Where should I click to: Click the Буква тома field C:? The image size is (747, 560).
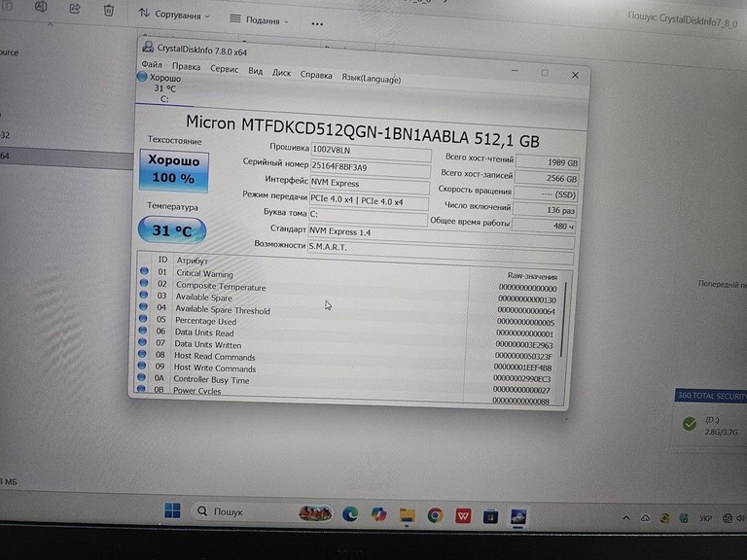(368, 216)
